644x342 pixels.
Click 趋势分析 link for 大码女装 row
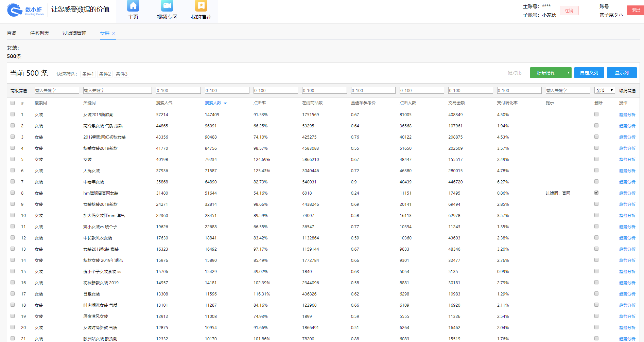point(627,171)
